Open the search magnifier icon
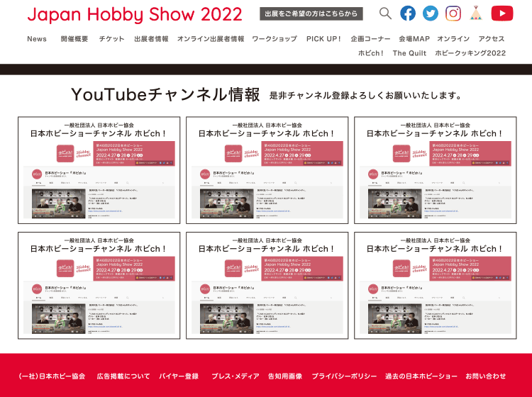 [385, 13]
